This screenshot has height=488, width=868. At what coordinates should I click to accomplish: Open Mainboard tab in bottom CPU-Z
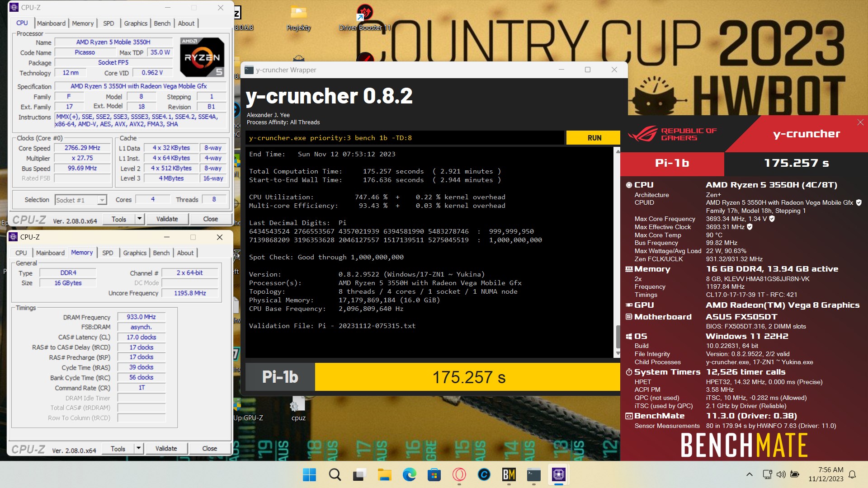50,253
